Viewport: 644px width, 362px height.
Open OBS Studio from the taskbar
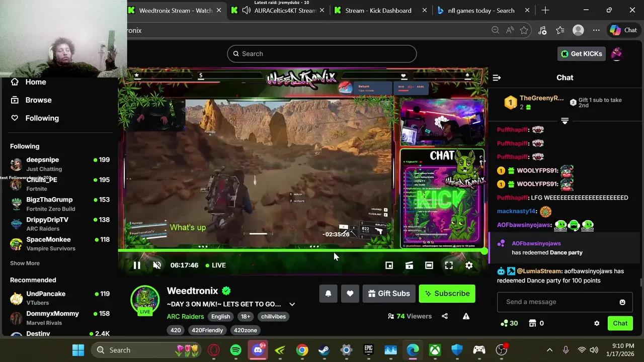[x=501, y=350]
